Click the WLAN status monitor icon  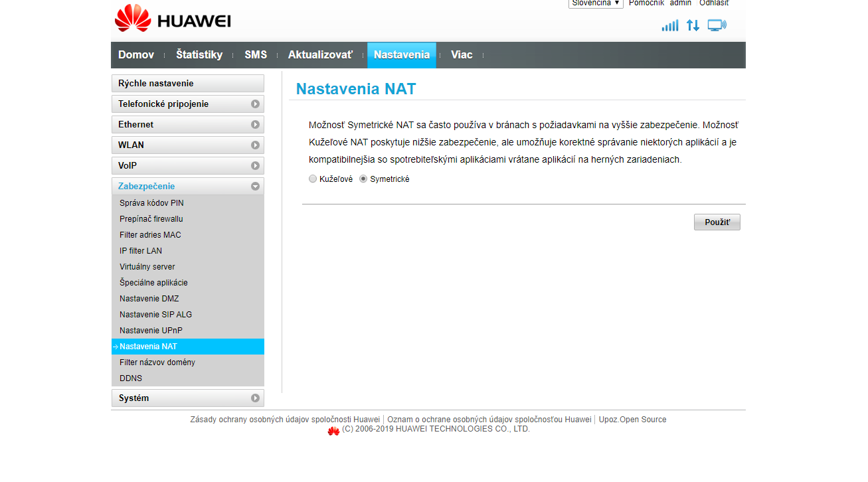[717, 25]
